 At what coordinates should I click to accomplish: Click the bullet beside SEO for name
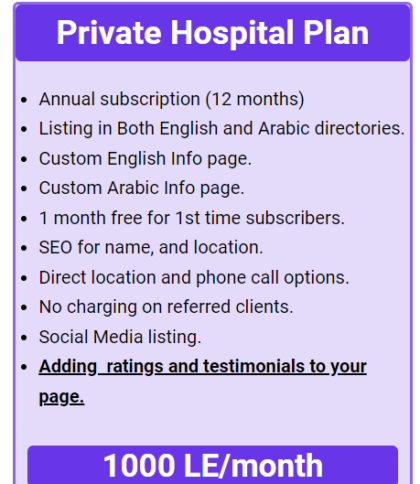[x=24, y=249]
